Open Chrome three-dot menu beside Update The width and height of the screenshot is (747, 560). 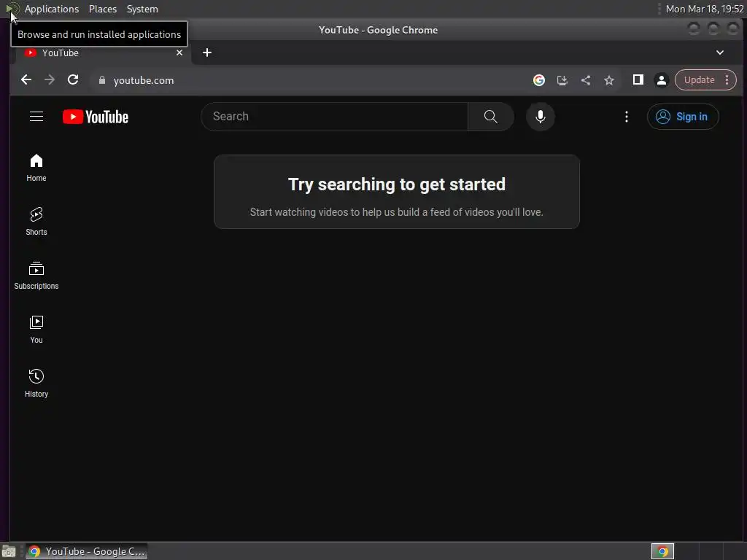point(727,80)
